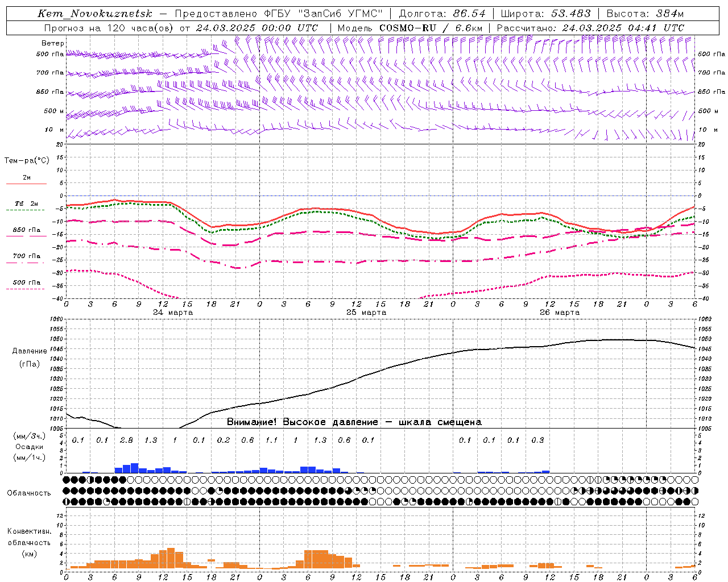Click the Kem_Novokuznetsk station title
728x582 pixels.
(x=95, y=14)
